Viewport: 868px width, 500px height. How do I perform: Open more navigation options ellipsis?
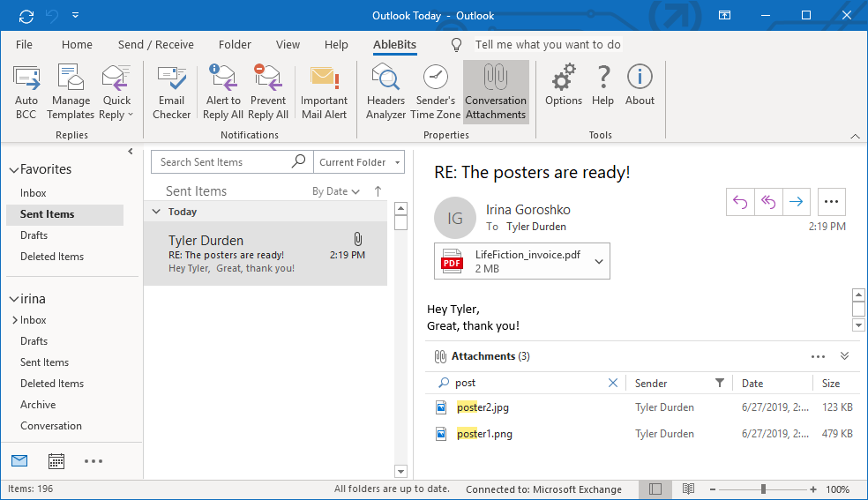point(93,460)
